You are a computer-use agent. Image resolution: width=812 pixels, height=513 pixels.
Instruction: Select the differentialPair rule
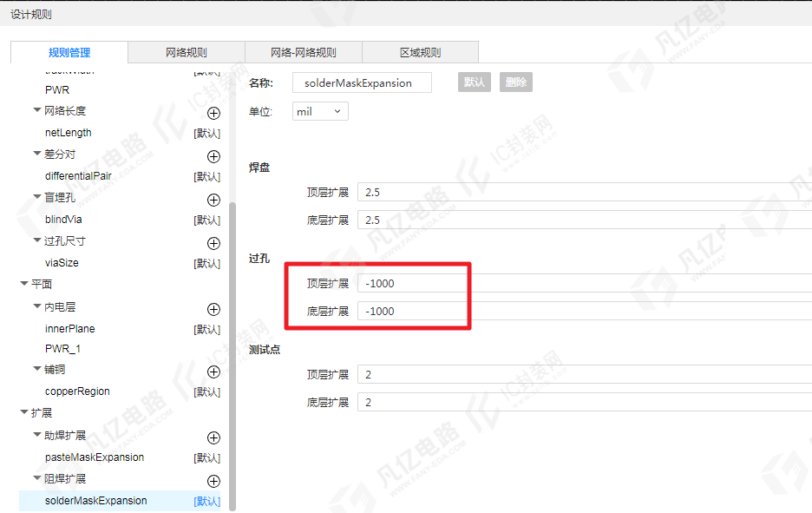(78, 176)
